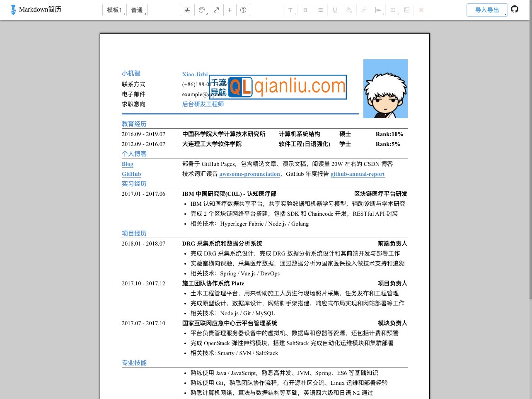
Task: Open the color theme palette picker
Action: [202, 10]
